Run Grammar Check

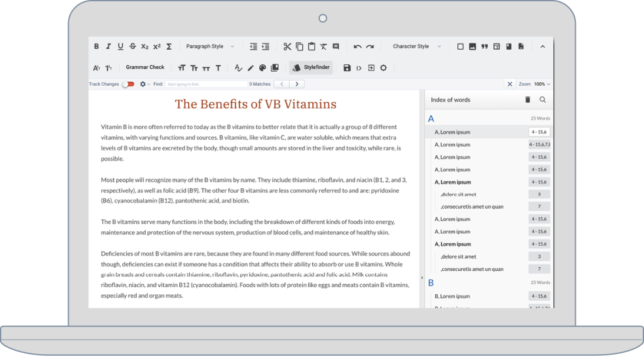pos(145,67)
